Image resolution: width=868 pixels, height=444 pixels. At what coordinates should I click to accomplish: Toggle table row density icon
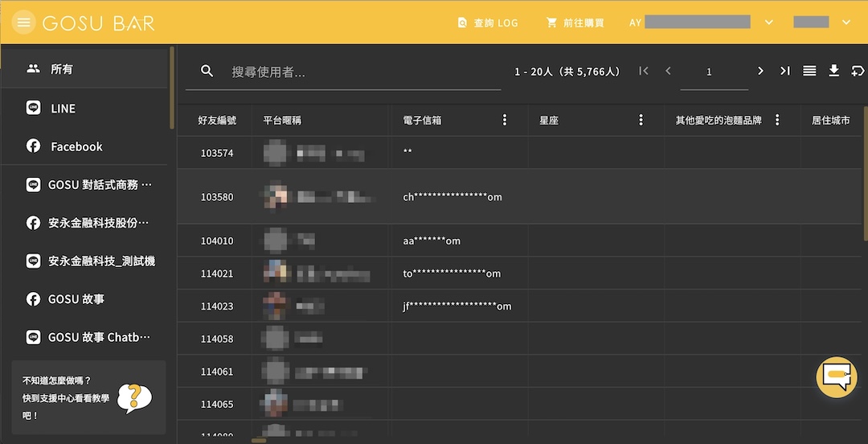809,71
